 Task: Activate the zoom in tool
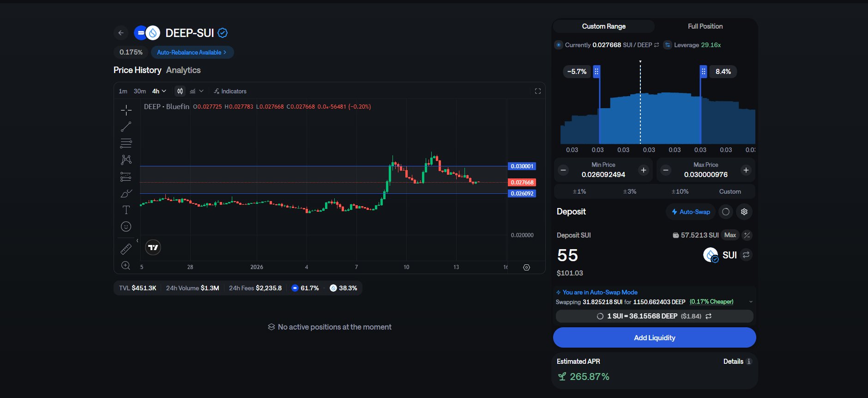pyautogui.click(x=126, y=266)
